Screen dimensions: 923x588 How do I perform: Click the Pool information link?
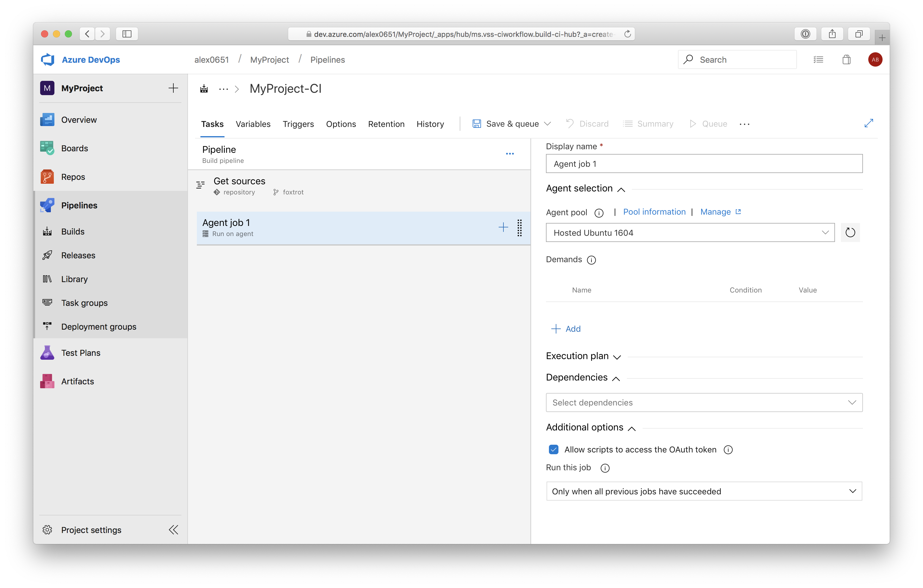(654, 212)
